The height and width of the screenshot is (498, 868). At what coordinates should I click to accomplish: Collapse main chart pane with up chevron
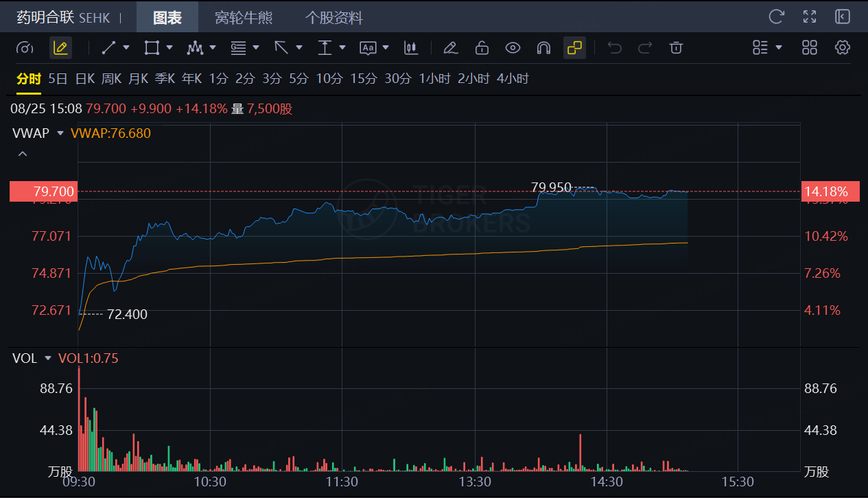tap(23, 154)
